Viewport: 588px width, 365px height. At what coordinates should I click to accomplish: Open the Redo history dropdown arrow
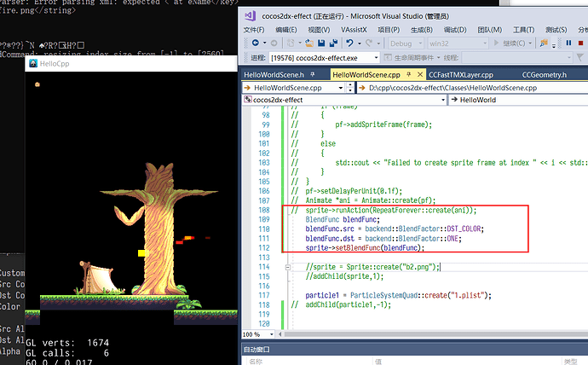(x=378, y=43)
